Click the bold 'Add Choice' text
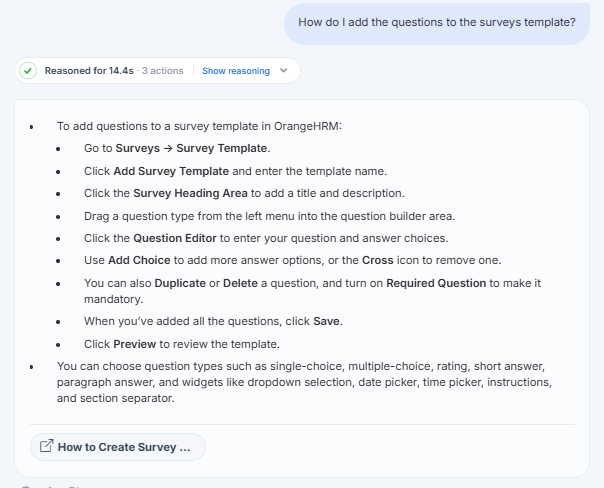Screen dimensions: 604x488 [x=139, y=260]
